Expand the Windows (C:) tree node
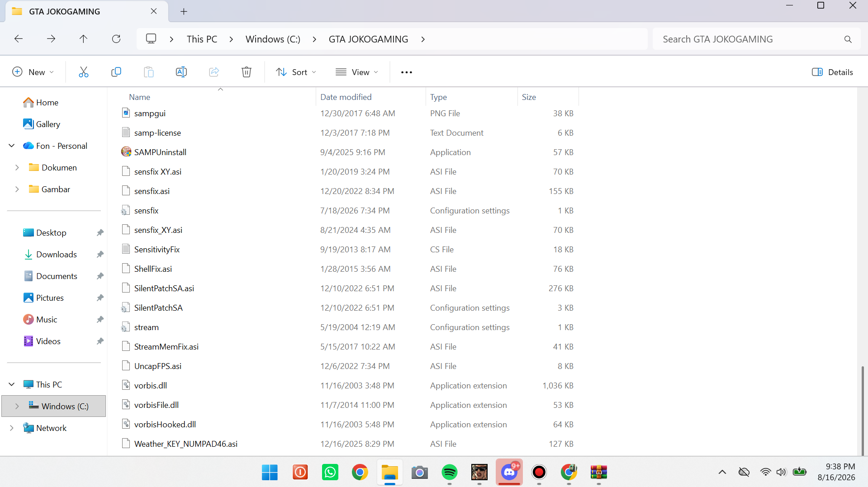Screen dimensions: 868x487 click(17, 406)
